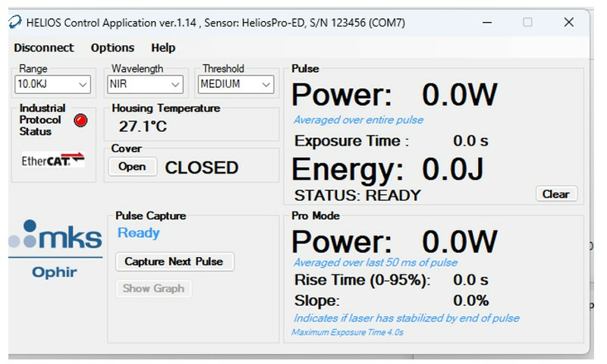Viewport: 607px width, 364px height.
Task: Click the Housing Temperature reading 27.1°C
Action: [143, 126]
